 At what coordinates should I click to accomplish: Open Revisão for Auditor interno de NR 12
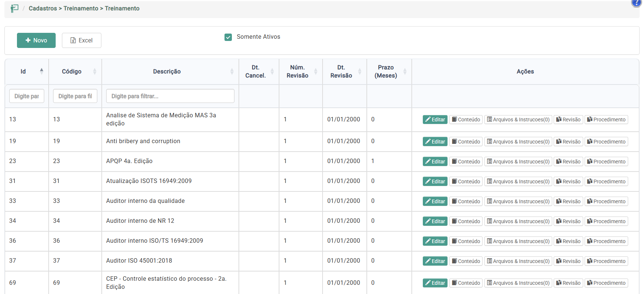point(568,221)
